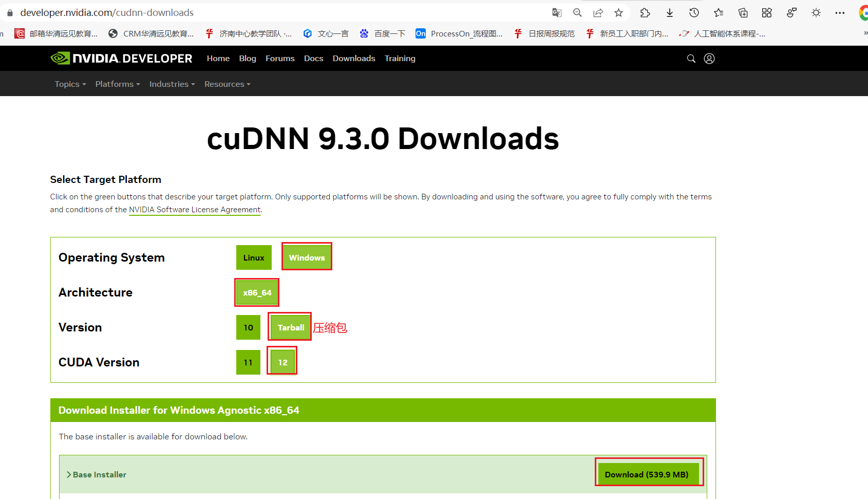Select Version 10 option
Screen dimensions: 868x499
coord(248,327)
